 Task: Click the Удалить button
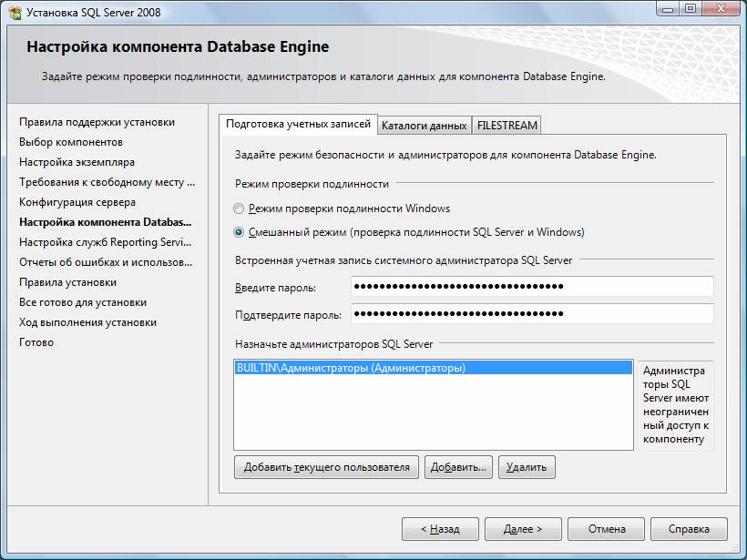pos(527,467)
